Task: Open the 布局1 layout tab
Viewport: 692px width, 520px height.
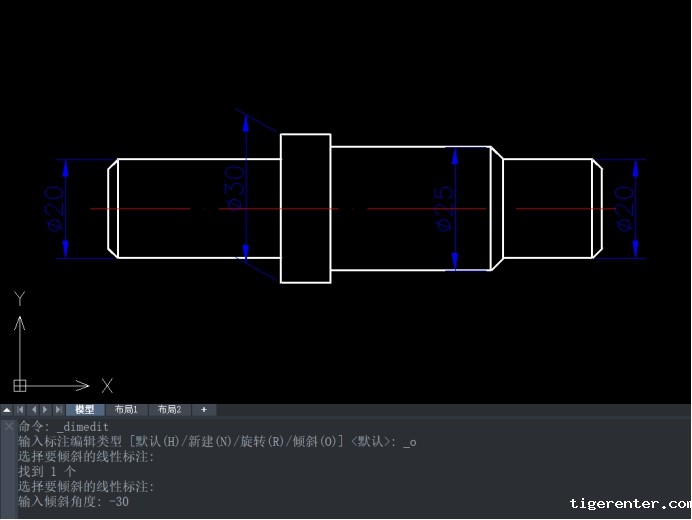Action: pyautogui.click(x=126, y=410)
